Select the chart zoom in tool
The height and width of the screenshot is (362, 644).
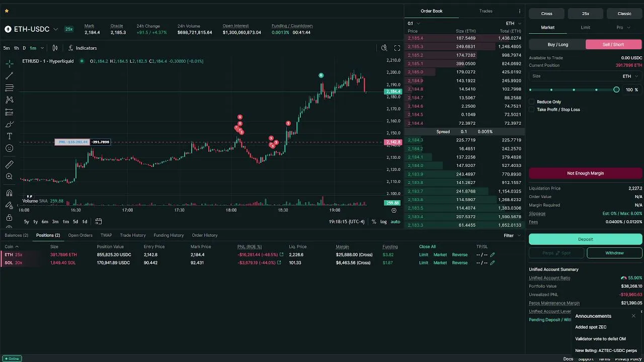(x=9, y=176)
